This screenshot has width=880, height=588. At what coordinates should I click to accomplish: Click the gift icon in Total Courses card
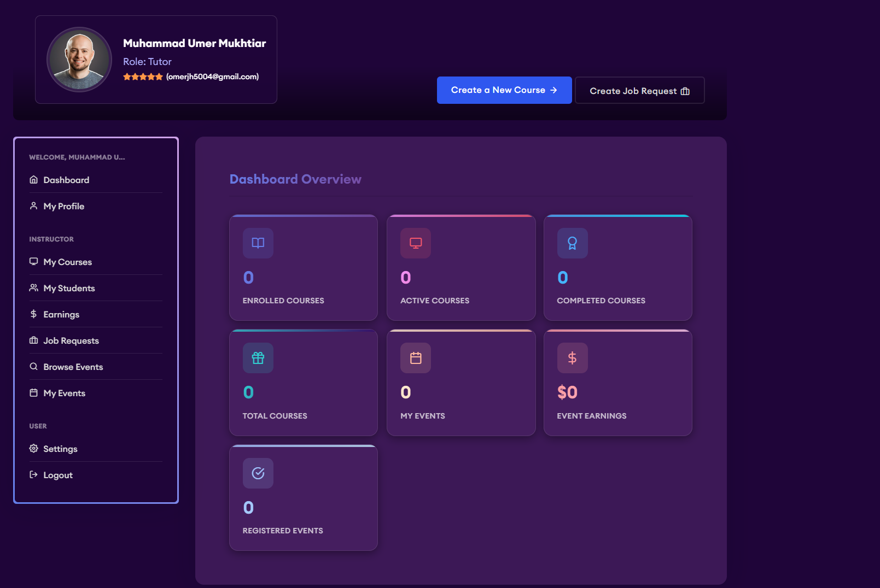tap(258, 358)
